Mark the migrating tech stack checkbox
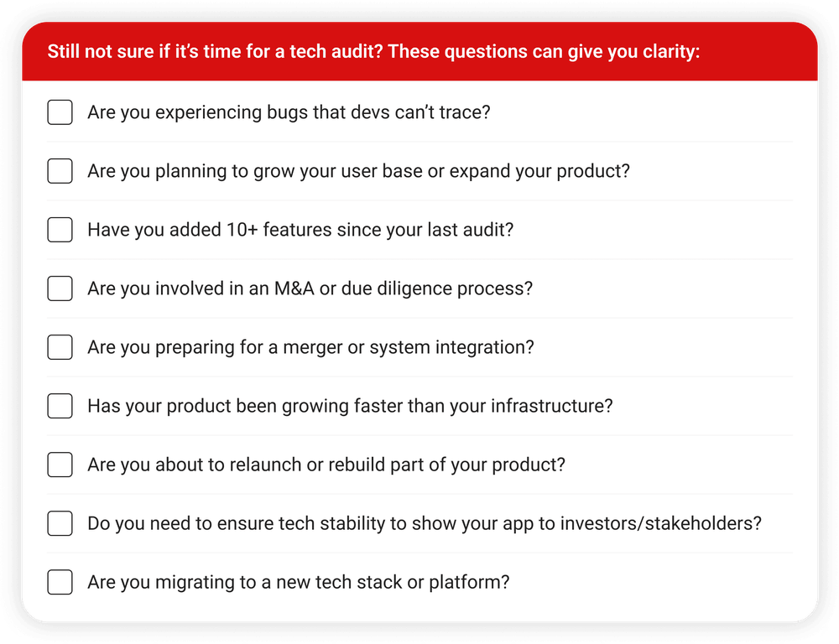839x644 pixels. (60, 582)
